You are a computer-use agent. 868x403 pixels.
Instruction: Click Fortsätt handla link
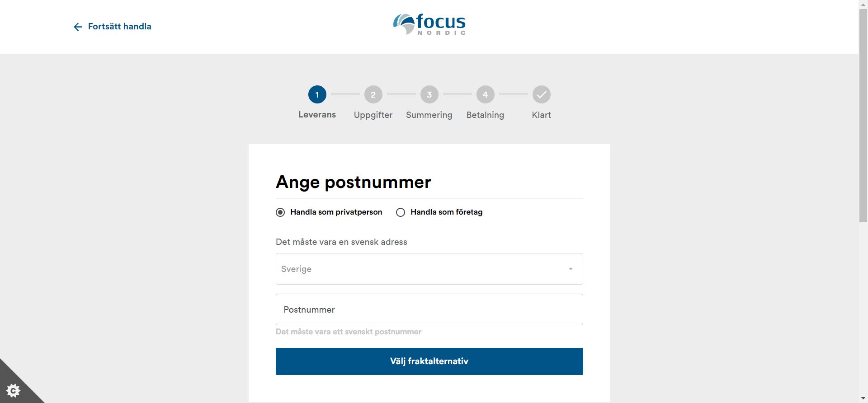(x=120, y=27)
